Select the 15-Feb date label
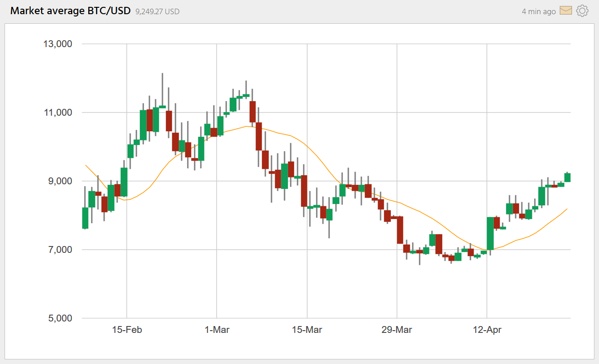 [x=127, y=330]
